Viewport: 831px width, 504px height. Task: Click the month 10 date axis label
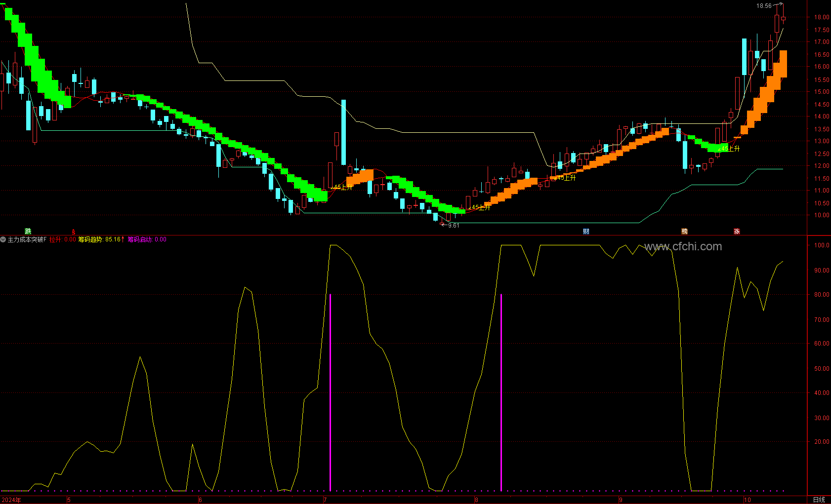click(747, 500)
